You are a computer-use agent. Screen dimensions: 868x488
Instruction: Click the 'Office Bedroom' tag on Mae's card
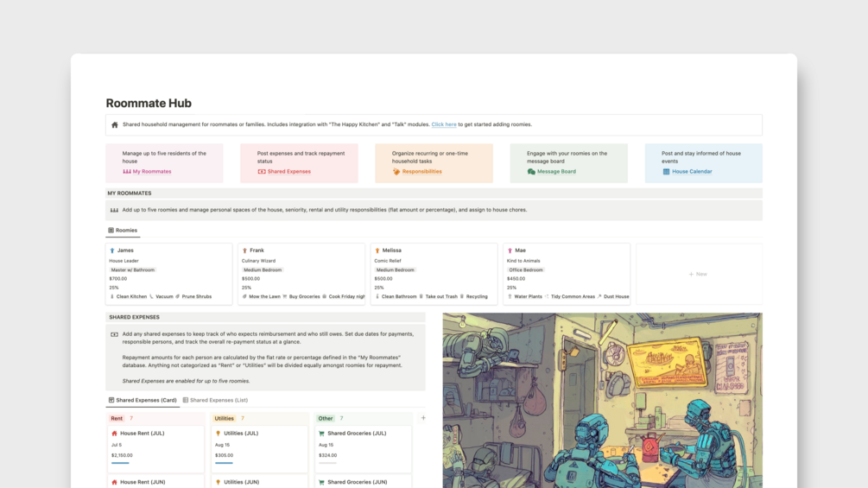coord(525,270)
